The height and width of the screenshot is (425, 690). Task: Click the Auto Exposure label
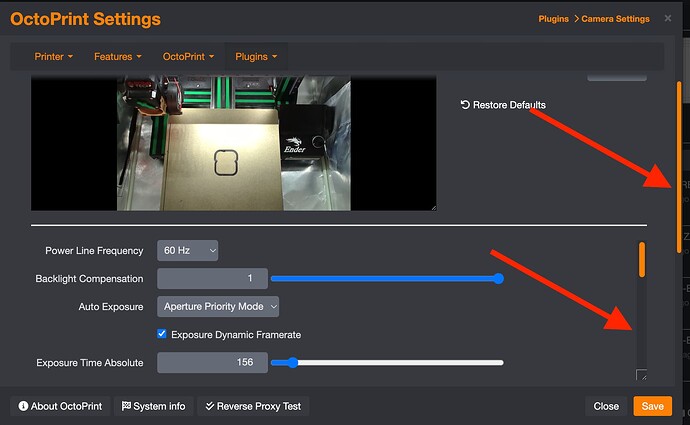pos(111,307)
